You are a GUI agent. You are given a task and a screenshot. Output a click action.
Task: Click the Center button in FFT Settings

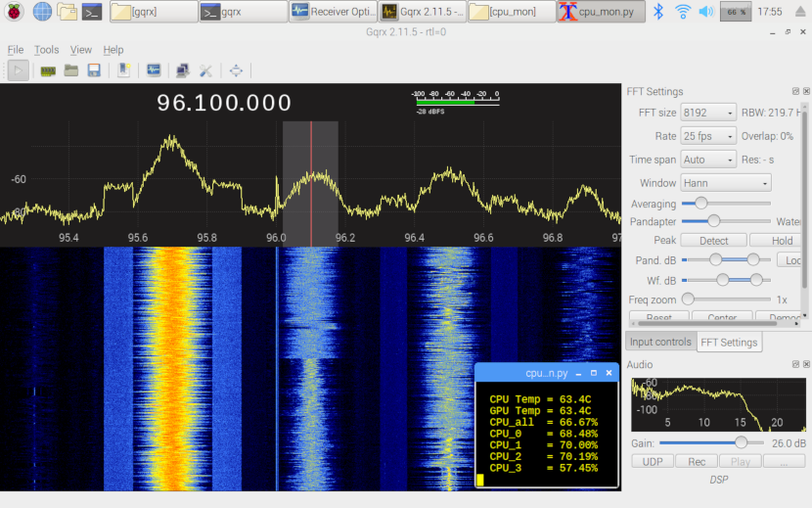pyautogui.click(x=722, y=318)
